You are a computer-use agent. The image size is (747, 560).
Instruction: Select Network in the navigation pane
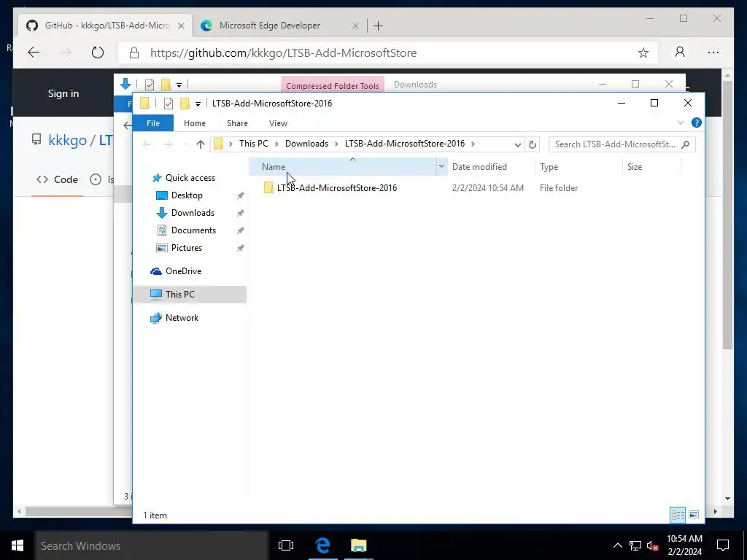click(x=182, y=318)
